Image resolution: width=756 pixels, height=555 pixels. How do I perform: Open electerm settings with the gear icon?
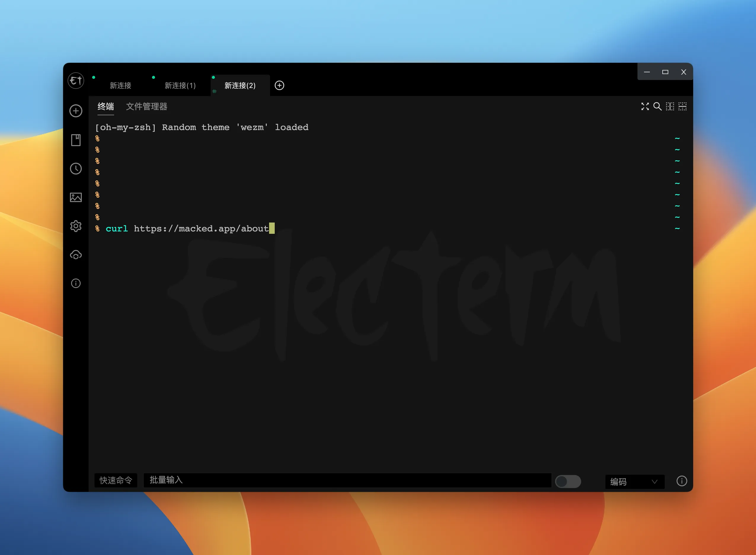coord(76,226)
